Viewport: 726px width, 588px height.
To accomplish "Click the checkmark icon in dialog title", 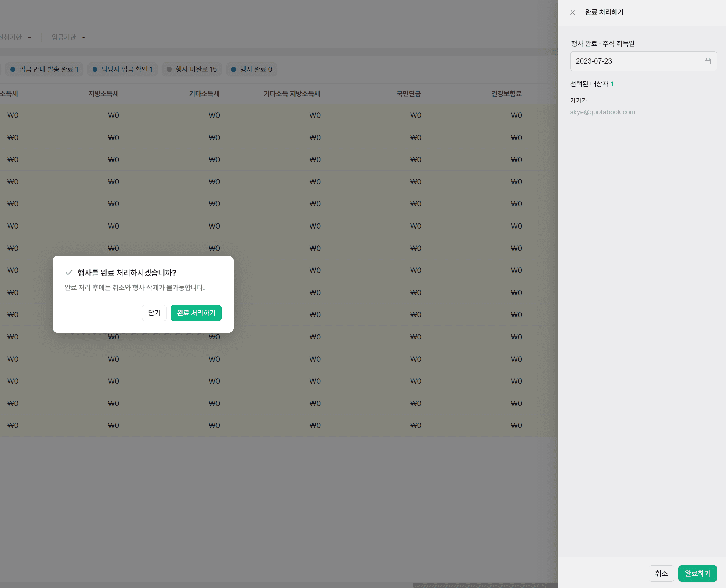I will tap(69, 272).
